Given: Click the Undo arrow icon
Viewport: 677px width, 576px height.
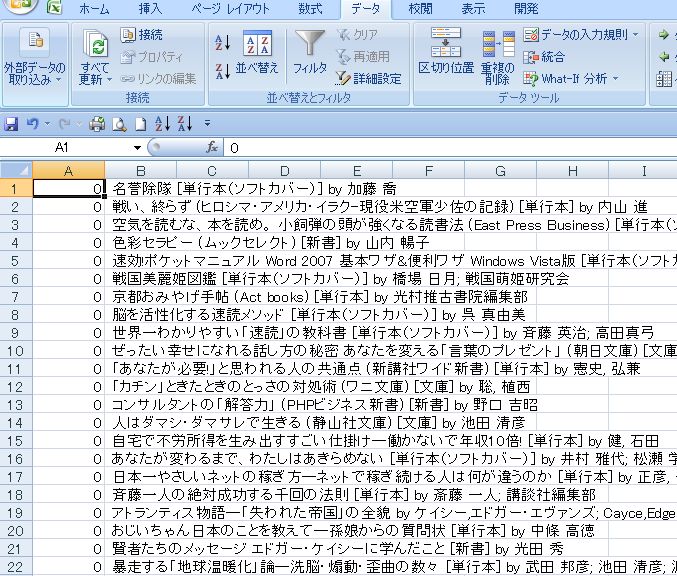Looking at the screenshot, I should (32, 124).
